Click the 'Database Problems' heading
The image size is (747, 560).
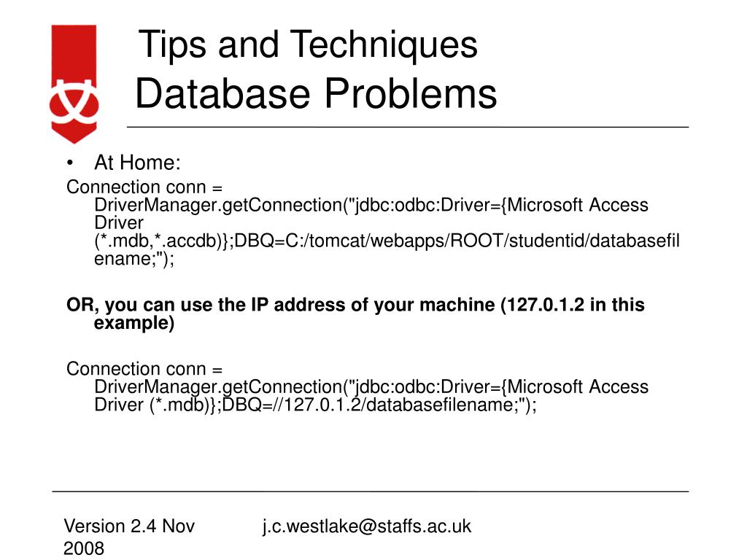coord(316,93)
